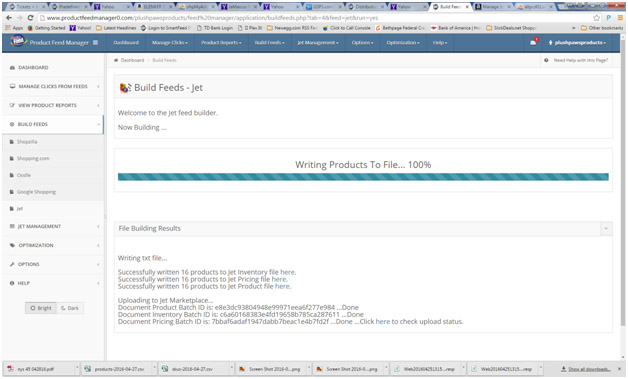Click the Product Feed Manager logo
This screenshot has width=628, height=379.
pos(49,42)
